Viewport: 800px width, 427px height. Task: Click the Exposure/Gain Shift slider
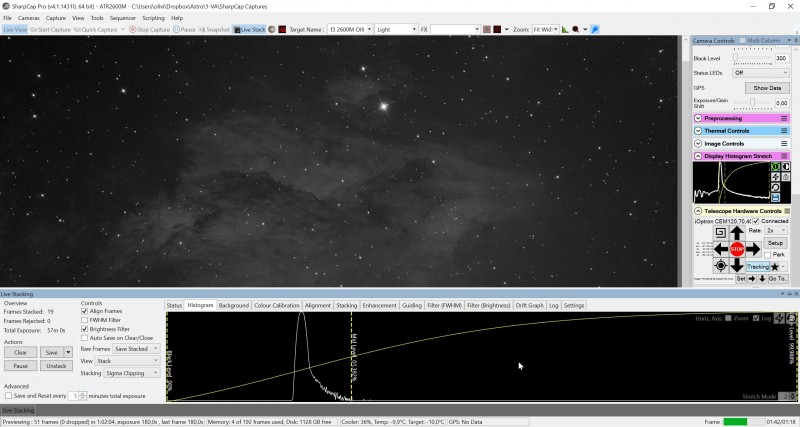tap(753, 103)
